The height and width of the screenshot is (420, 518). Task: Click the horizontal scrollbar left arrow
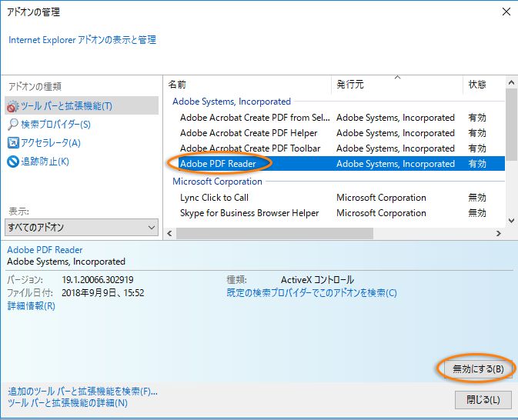[170, 233]
